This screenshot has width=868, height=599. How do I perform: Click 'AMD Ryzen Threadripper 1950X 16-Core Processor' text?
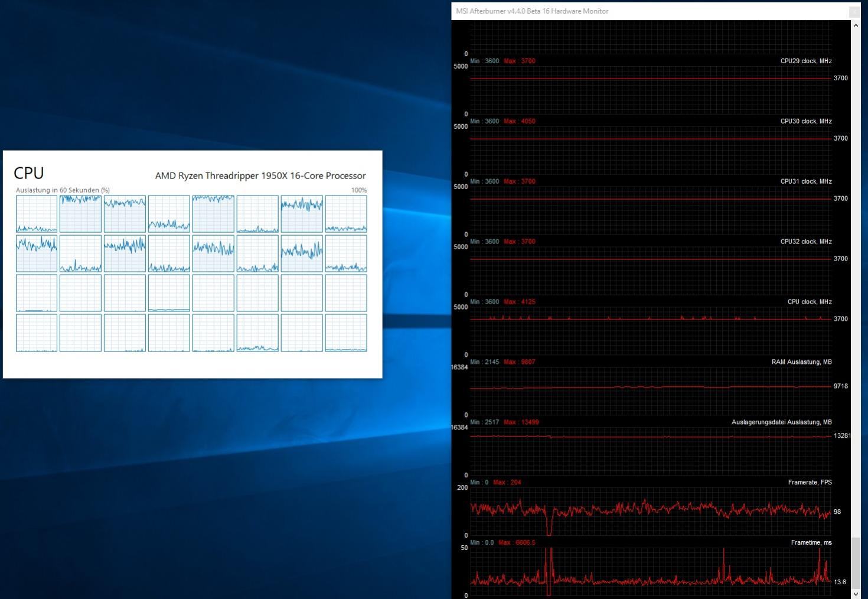(x=260, y=175)
